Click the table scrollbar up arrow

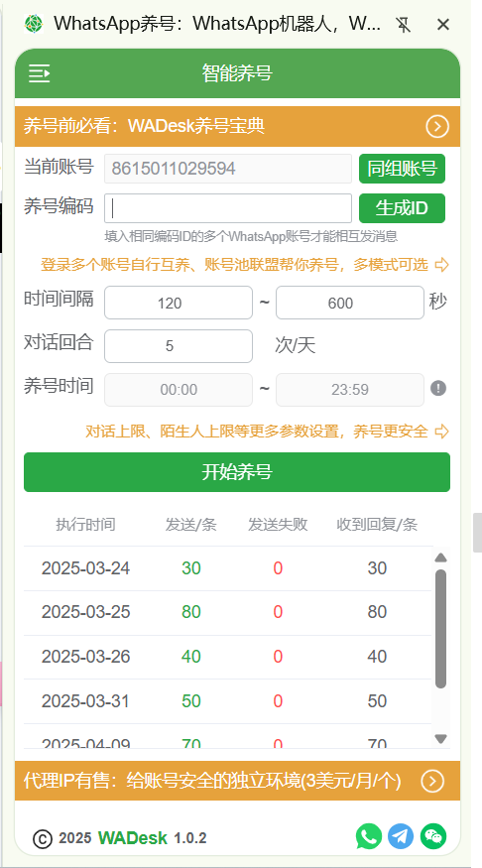[x=440, y=558]
